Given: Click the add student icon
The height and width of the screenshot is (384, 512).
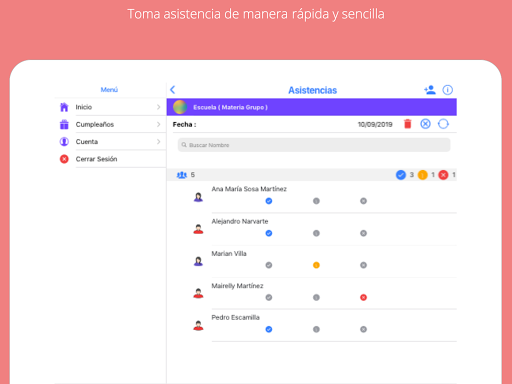Looking at the screenshot, I should (x=430, y=90).
